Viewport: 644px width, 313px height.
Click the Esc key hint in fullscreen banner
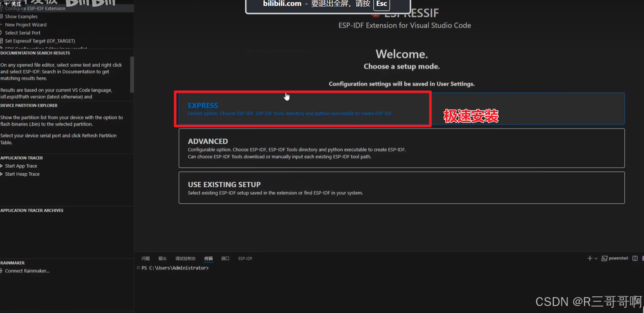coord(381,4)
